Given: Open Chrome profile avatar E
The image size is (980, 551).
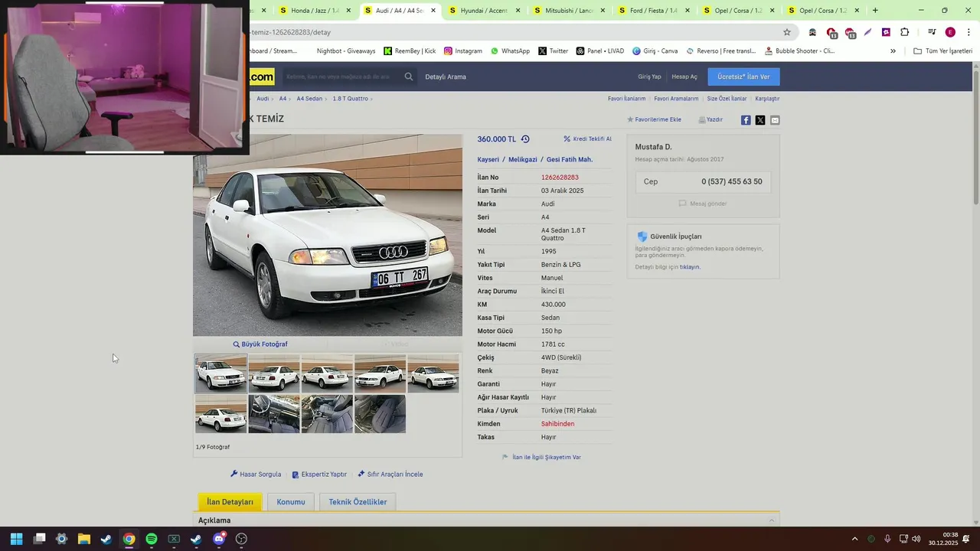Looking at the screenshot, I should click(950, 32).
